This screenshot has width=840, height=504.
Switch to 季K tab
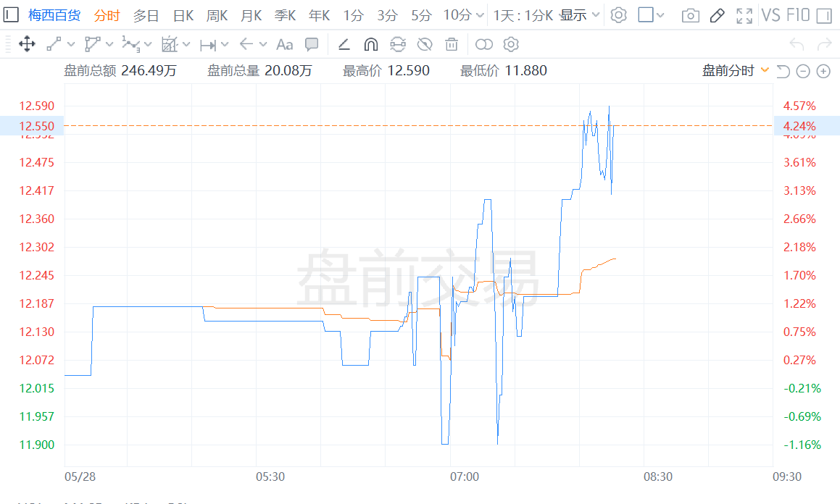pos(285,15)
